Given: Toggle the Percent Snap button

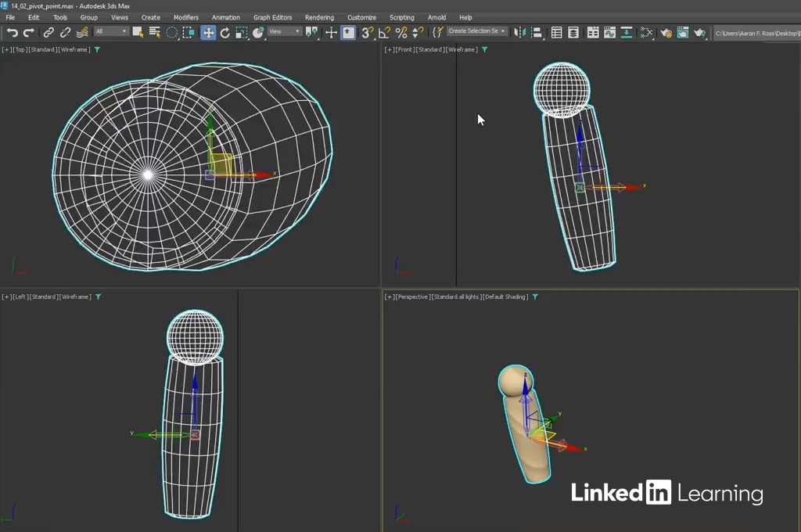Looking at the screenshot, I should (x=400, y=32).
